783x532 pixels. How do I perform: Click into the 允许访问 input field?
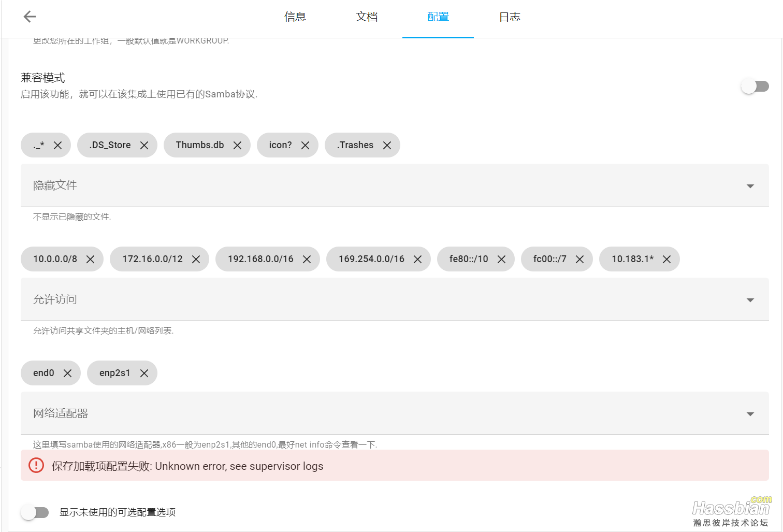[x=395, y=299]
